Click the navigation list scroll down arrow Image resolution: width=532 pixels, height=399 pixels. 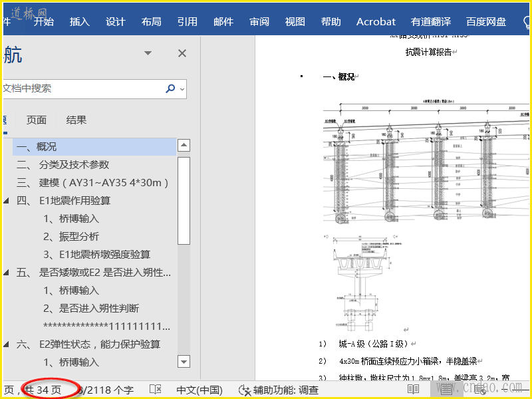pyautogui.click(x=184, y=361)
